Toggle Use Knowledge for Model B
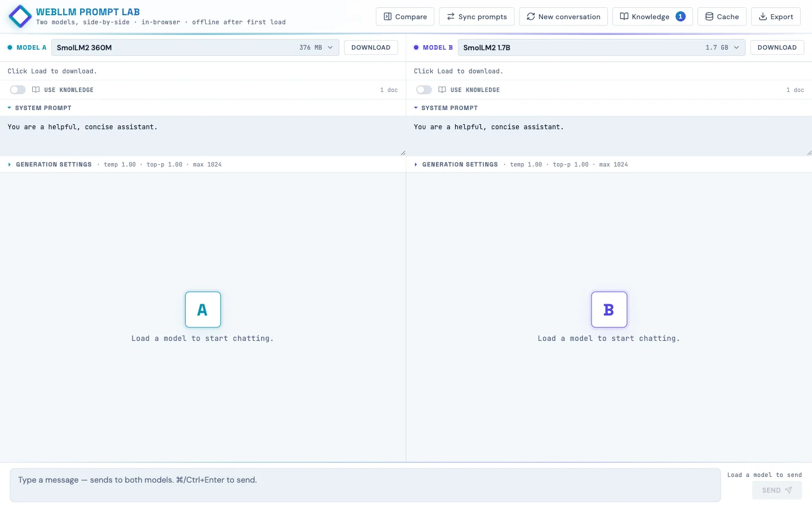 pyautogui.click(x=424, y=90)
